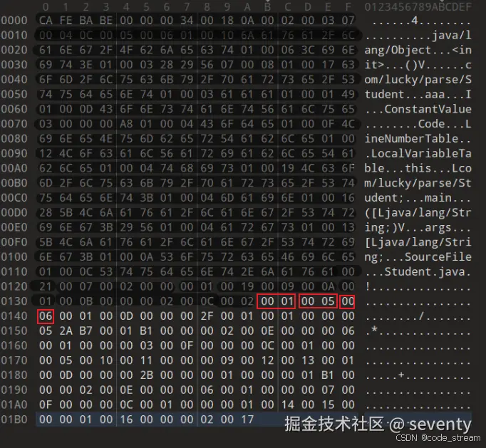Click byte 2B in row 0180

[146, 375]
